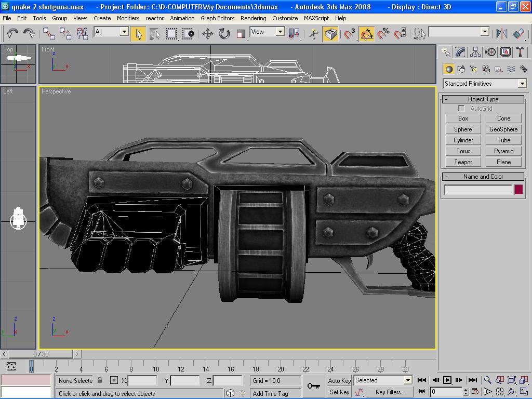Click the object name input field
This screenshot has height=399, width=532.
[478, 189]
